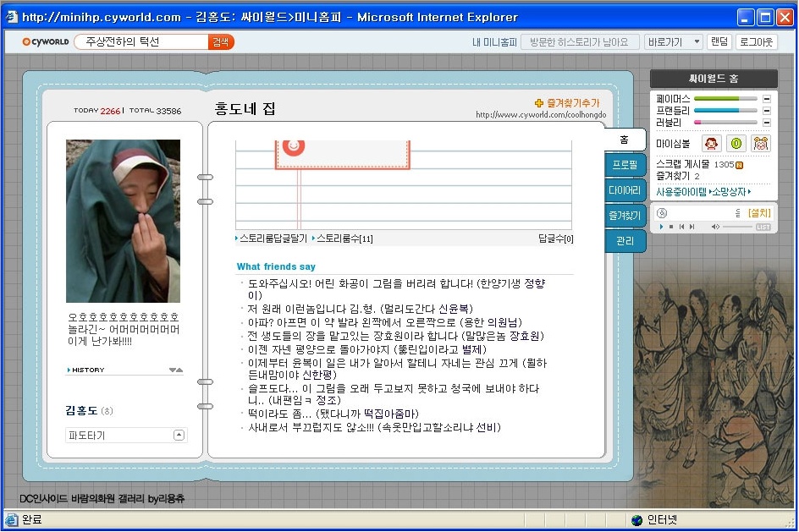This screenshot has height=532, width=799.
Task: Skip to the previous track
Action: pos(681,227)
